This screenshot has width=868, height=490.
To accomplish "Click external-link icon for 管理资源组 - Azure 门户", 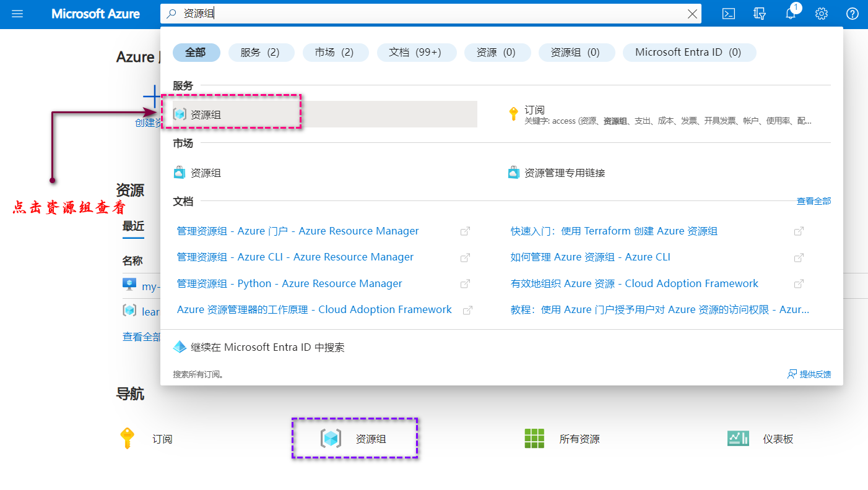I will 465,231.
